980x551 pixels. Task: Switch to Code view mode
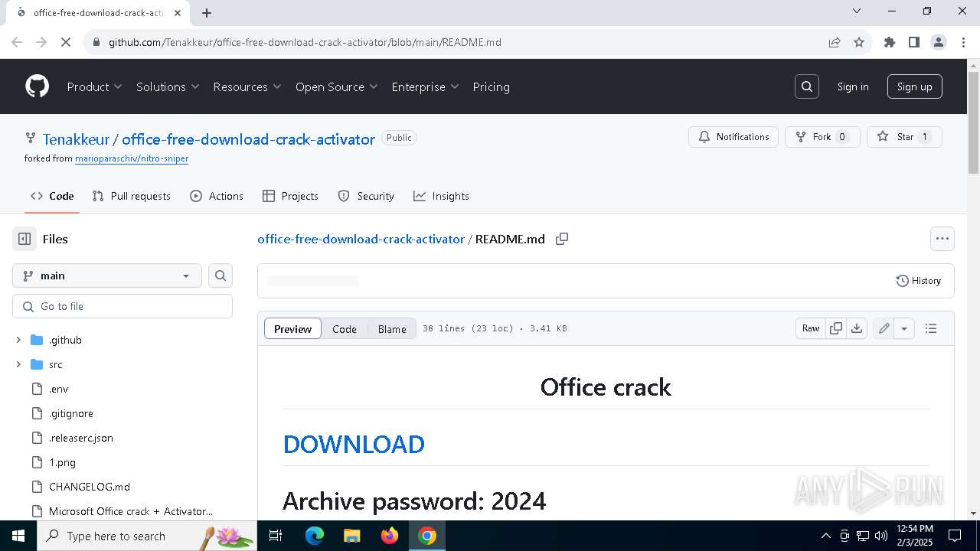click(345, 328)
